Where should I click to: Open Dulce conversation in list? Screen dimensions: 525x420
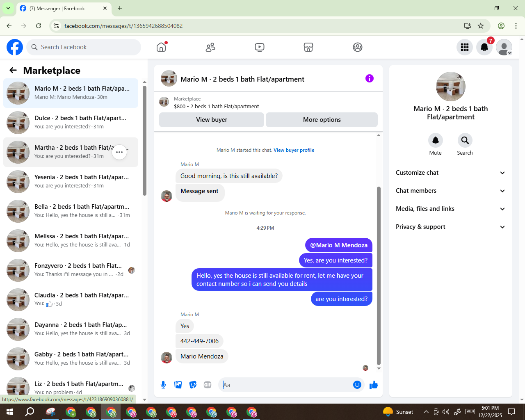coord(71,123)
